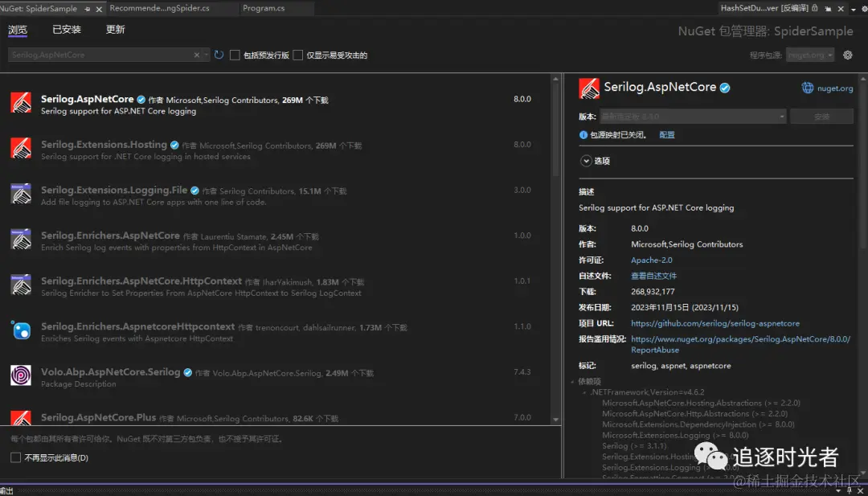Click the pin icon on the output panel header
The height and width of the screenshot is (496, 868).
(x=851, y=491)
